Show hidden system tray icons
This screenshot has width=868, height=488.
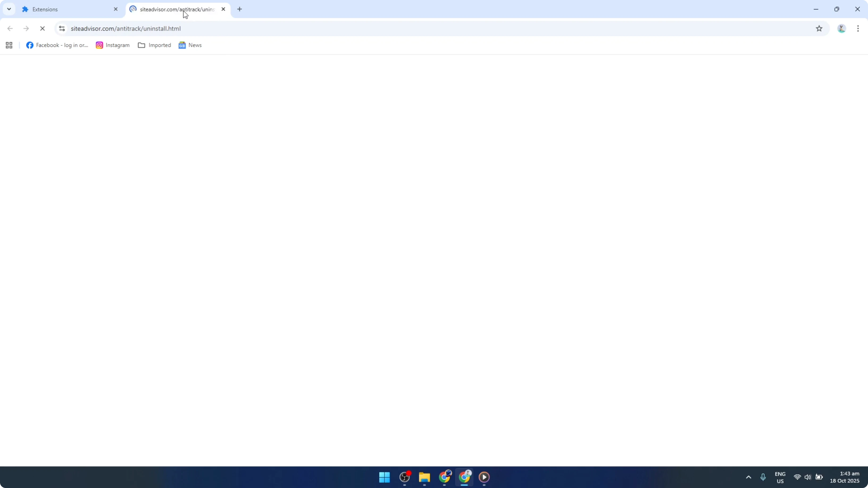pos(749,477)
